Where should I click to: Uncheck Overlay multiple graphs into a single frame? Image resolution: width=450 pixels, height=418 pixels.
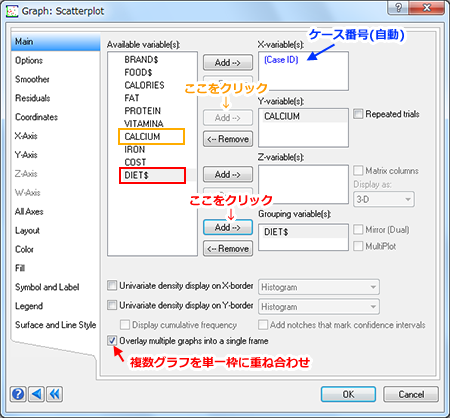[112, 341]
